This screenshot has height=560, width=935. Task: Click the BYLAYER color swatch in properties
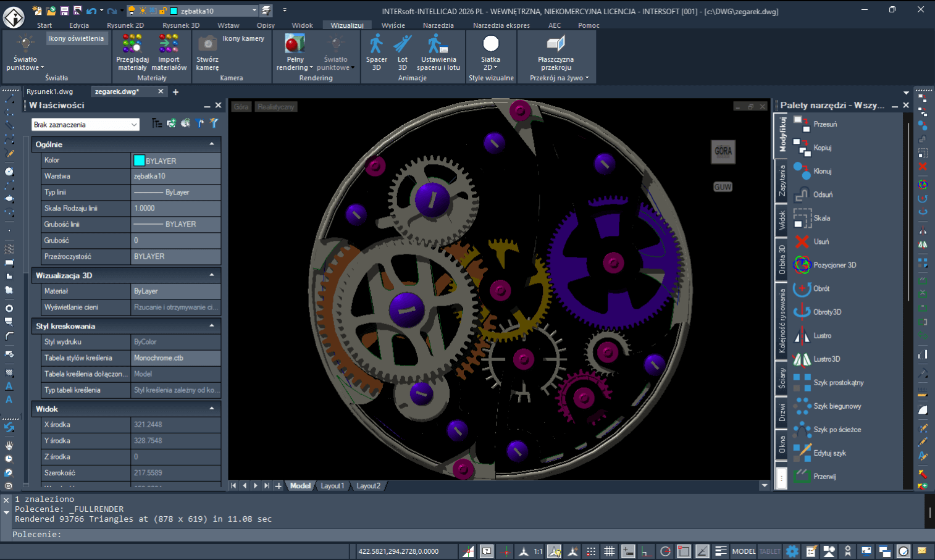pos(140,160)
